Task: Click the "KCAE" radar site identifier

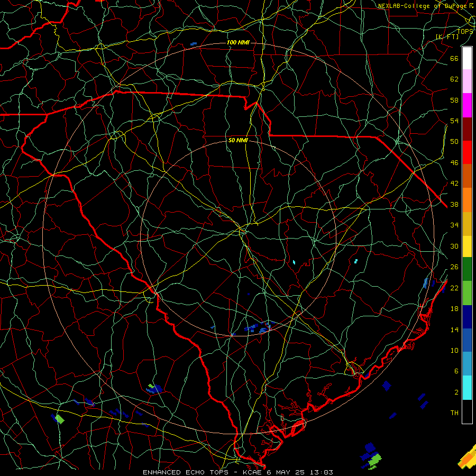Action: [x=253, y=472]
